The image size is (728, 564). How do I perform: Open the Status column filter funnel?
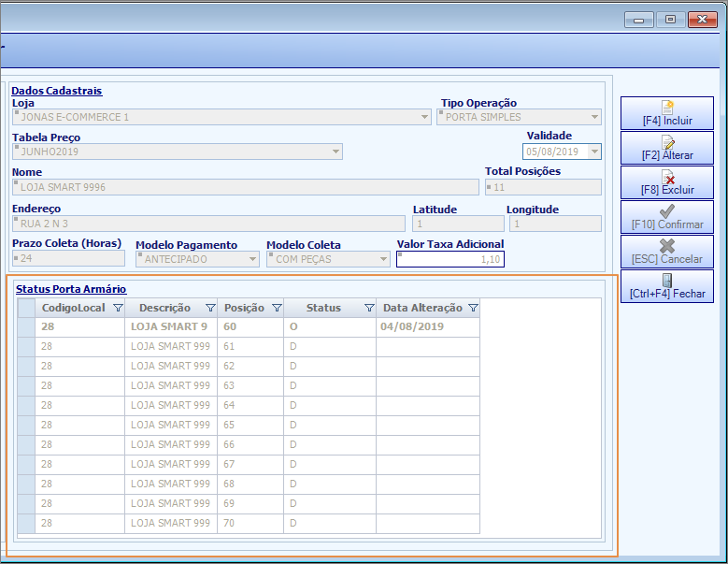(369, 308)
